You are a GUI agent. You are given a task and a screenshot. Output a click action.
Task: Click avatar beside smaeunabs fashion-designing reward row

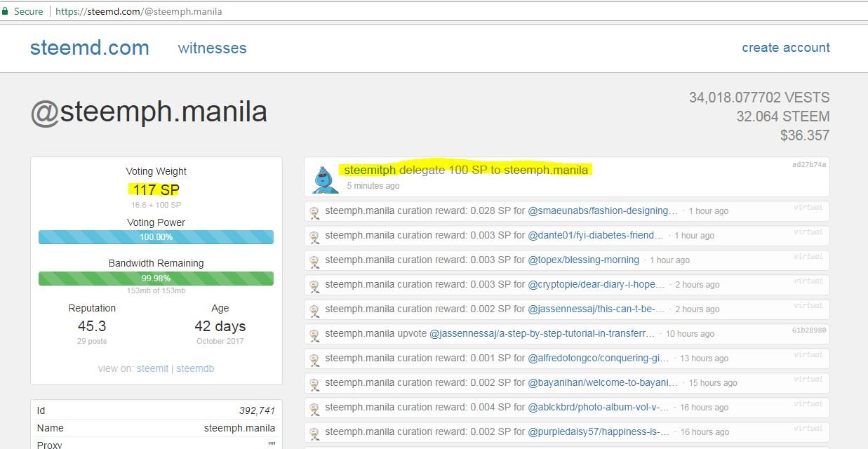tap(315, 211)
